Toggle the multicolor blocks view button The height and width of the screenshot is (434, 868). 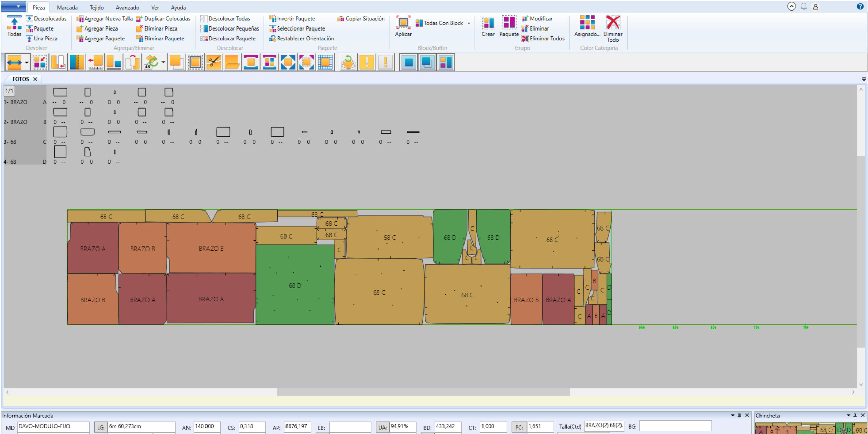point(446,62)
